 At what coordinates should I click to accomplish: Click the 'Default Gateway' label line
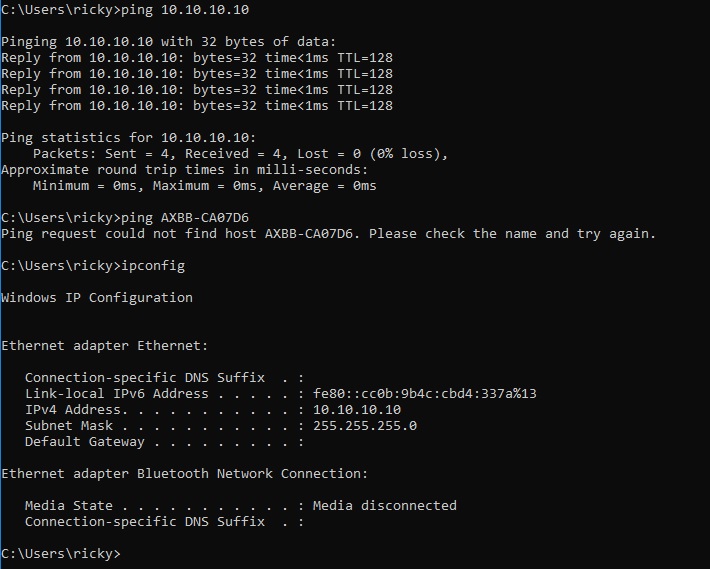164,442
